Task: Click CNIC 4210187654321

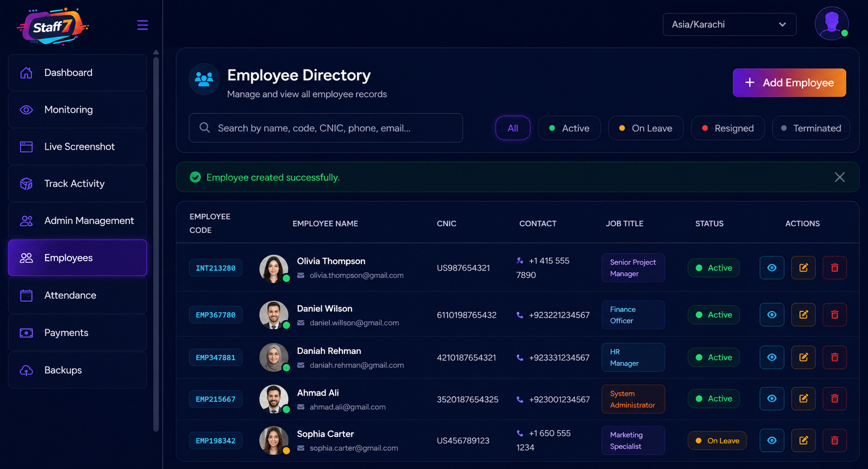Action: [466, 358]
